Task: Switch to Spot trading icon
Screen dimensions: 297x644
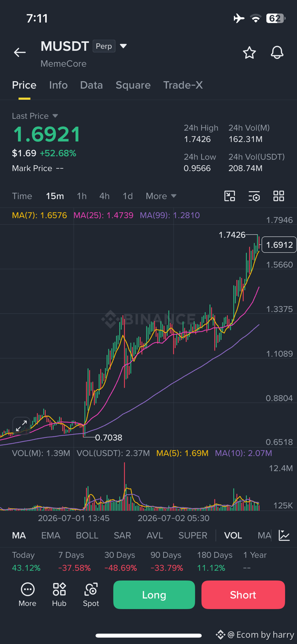Action: [x=91, y=595]
